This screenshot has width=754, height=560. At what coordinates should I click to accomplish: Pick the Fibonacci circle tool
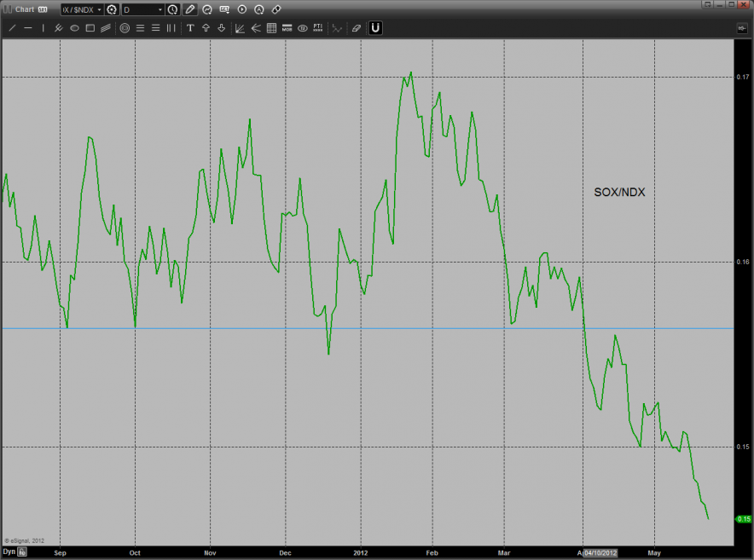click(x=125, y=28)
